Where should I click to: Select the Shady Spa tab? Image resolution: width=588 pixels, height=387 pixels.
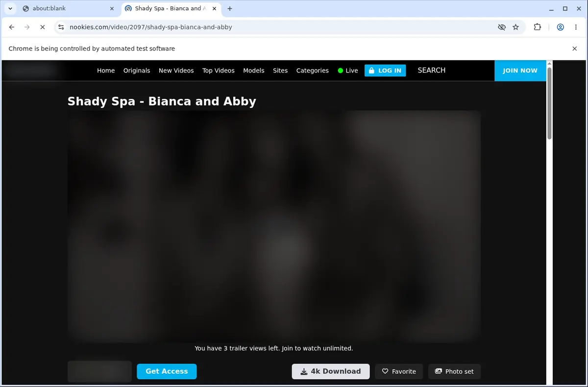[x=170, y=8]
